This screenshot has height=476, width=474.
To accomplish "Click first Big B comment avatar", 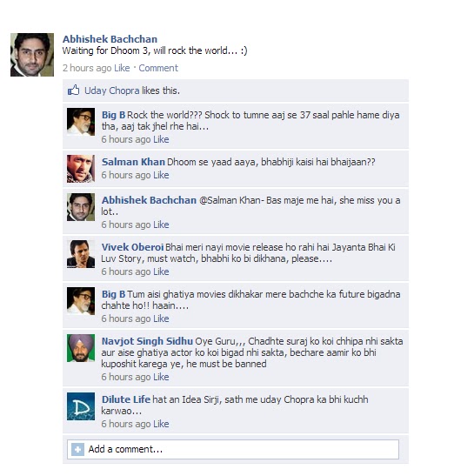I will coord(81,122).
